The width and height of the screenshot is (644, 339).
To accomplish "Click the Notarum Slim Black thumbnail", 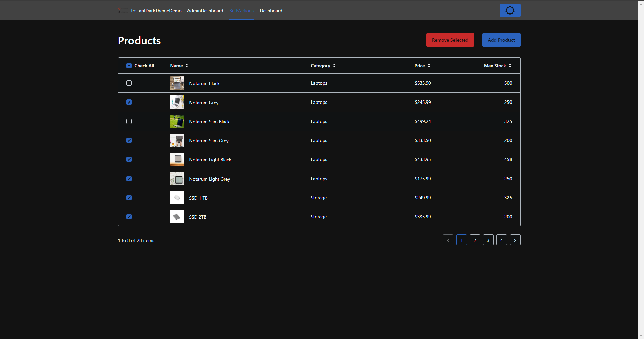I will tap(177, 121).
